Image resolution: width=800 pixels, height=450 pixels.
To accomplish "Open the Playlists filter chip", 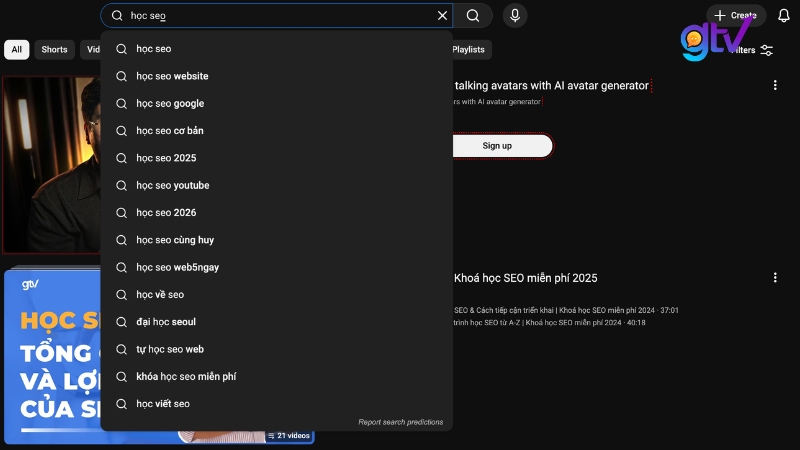I will pos(468,50).
